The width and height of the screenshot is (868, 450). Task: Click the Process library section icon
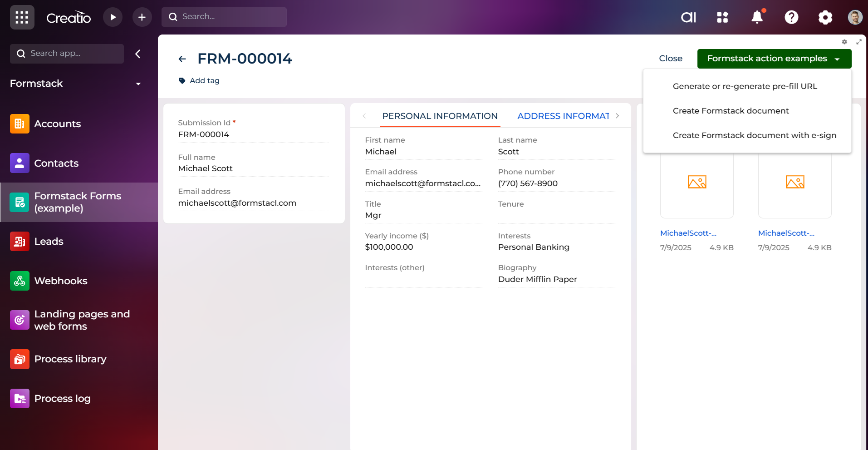[20, 359]
